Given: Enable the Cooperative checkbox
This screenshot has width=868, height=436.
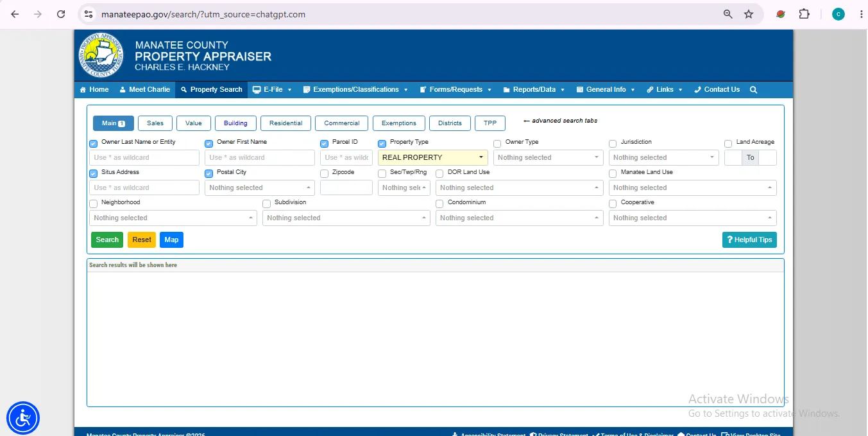Looking at the screenshot, I should pyautogui.click(x=613, y=204).
